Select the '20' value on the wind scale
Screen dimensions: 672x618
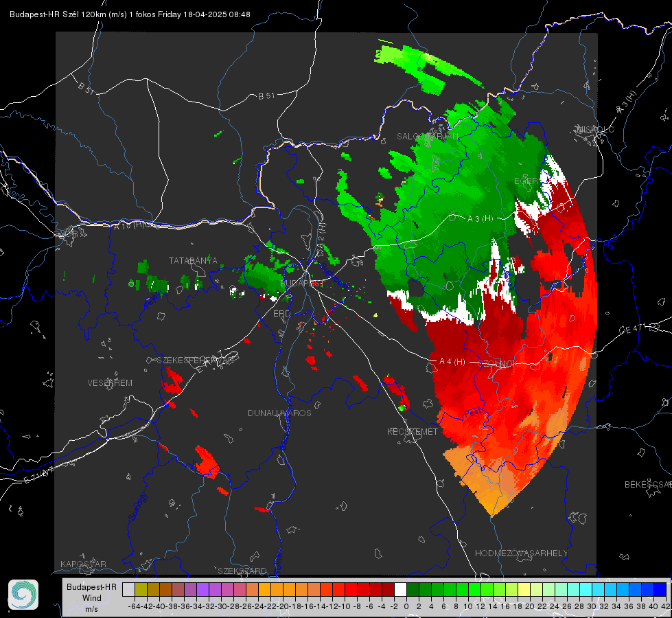point(530,606)
